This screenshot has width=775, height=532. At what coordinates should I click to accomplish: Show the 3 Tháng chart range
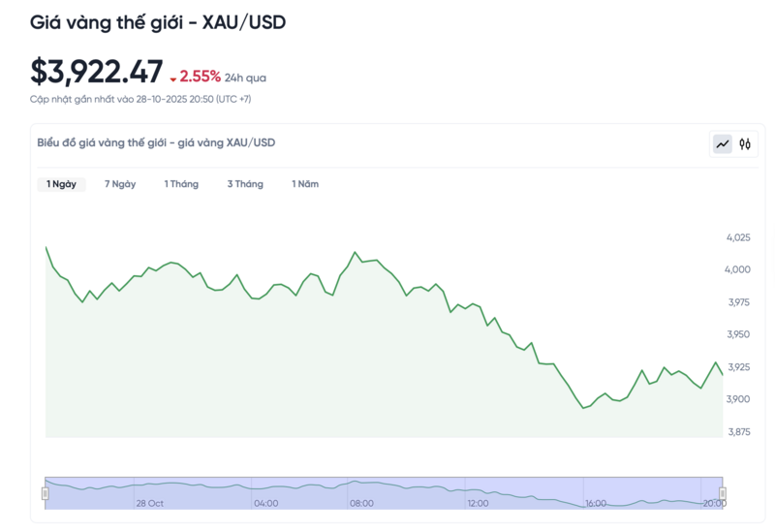pyautogui.click(x=245, y=184)
